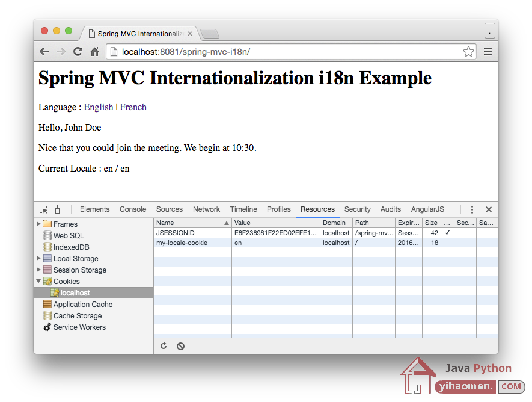The image size is (532, 402).
Task: Collapse the Cookies tree node
Action: (x=38, y=281)
